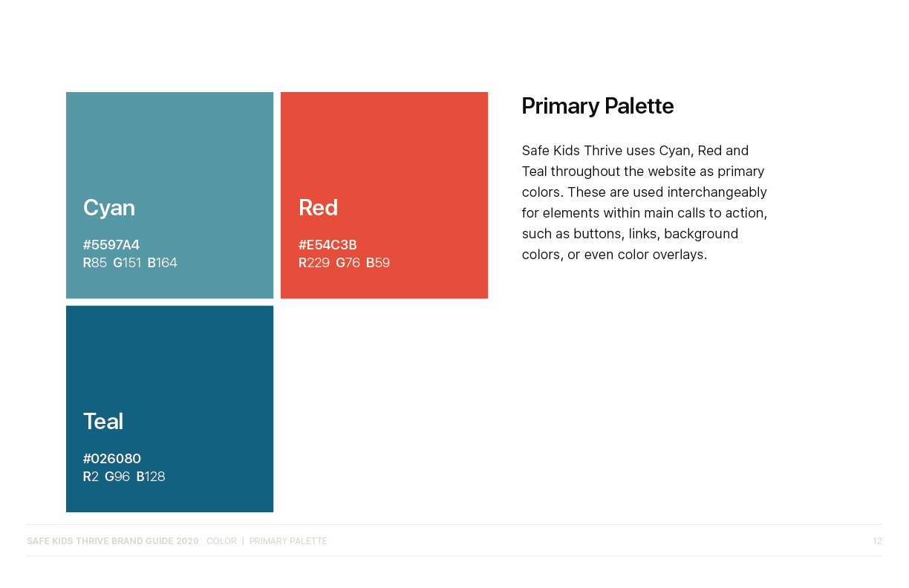Click the Primary Palette heading
Viewport: 909px width, 588px height.
[598, 106]
